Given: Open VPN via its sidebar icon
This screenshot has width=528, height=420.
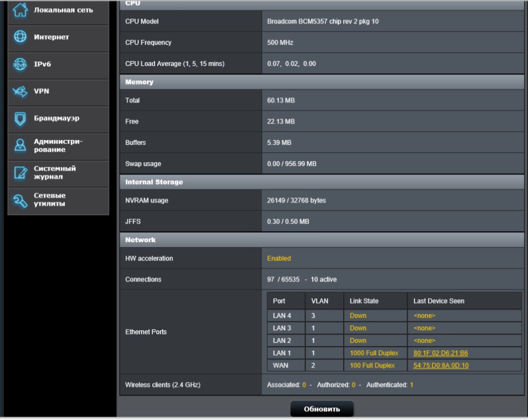Looking at the screenshot, I should pyautogui.click(x=20, y=91).
